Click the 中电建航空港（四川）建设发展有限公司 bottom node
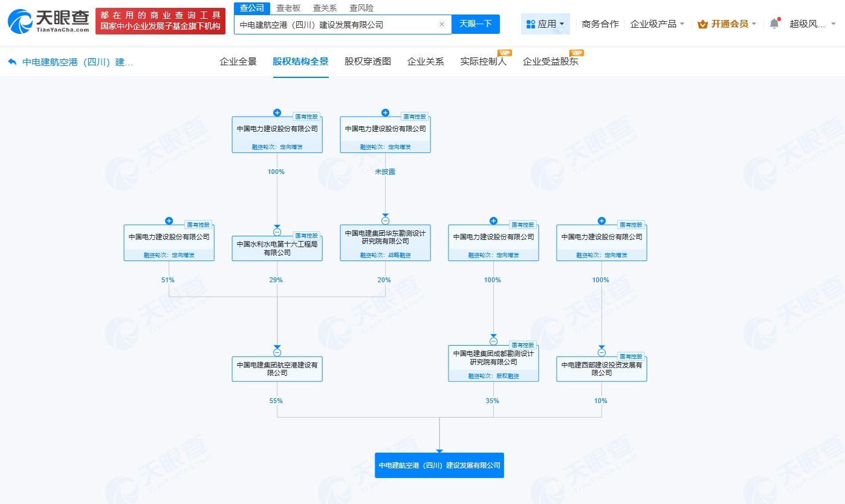 (x=439, y=465)
